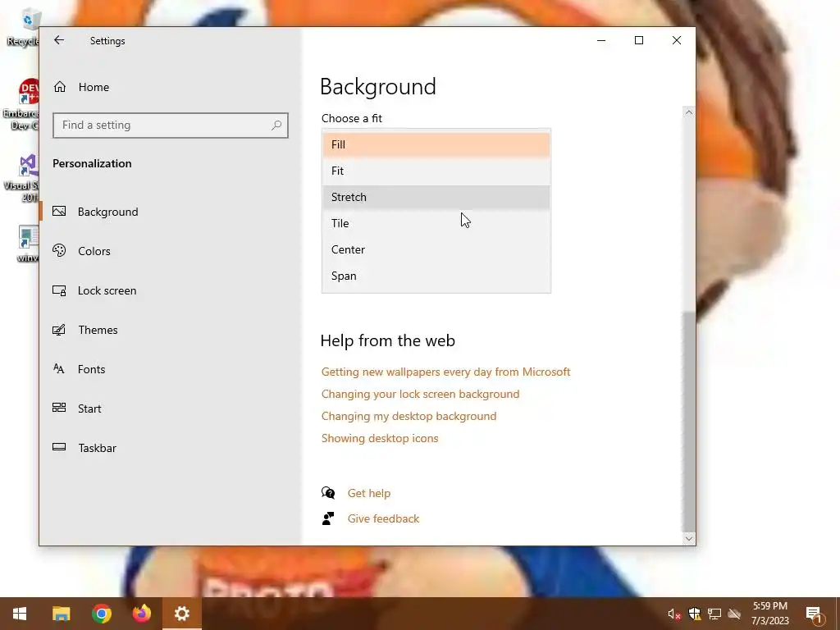This screenshot has height=630, width=840.
Task: Maximize the Settings window
Action: point(638,40)
